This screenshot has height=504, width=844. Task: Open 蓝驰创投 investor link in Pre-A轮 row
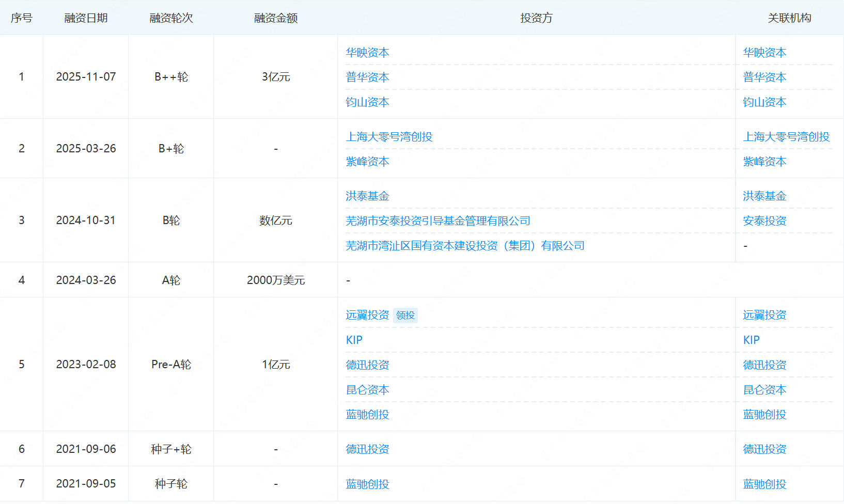pyautogui.click(x=367, y=415)
